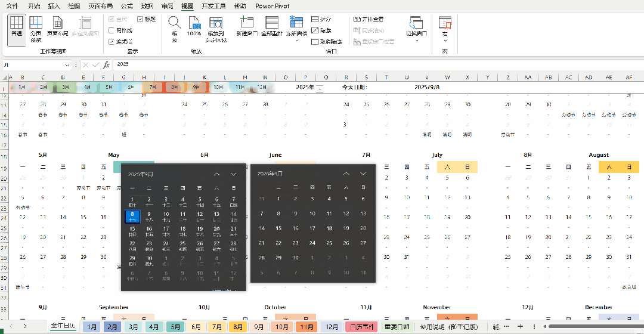Expand the Name Box dropdown arrow
Image resolution: width=644 pixels, height=334 pixels.
tap(67, 65)
